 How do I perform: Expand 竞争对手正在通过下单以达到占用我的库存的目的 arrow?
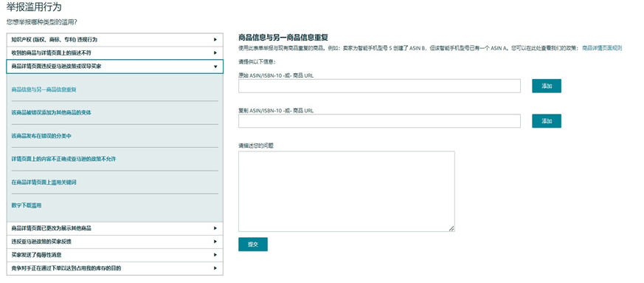[215, 268]
